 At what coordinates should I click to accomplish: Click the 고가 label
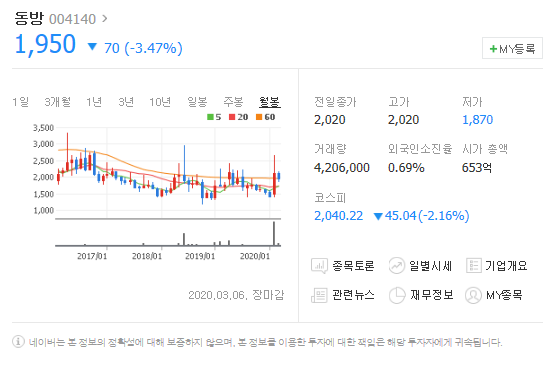tap(399, 102)
